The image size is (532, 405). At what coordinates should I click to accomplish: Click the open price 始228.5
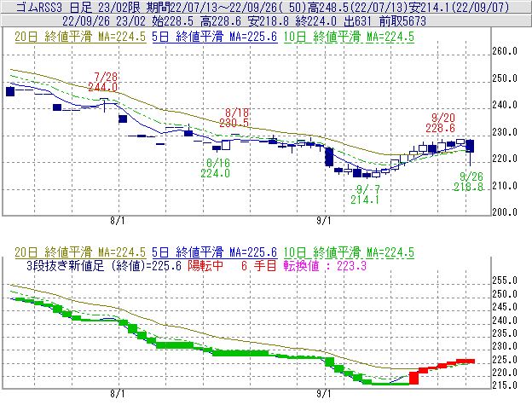coord(173,21)
